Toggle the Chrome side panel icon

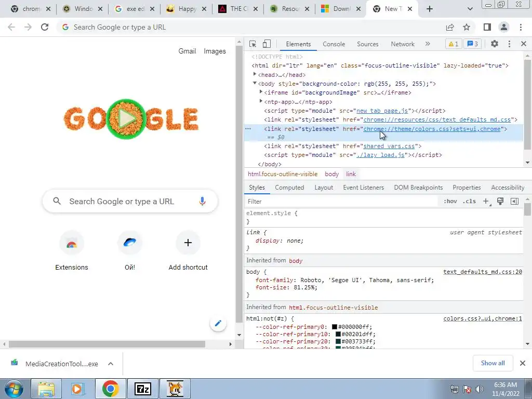tap(487, 27)
